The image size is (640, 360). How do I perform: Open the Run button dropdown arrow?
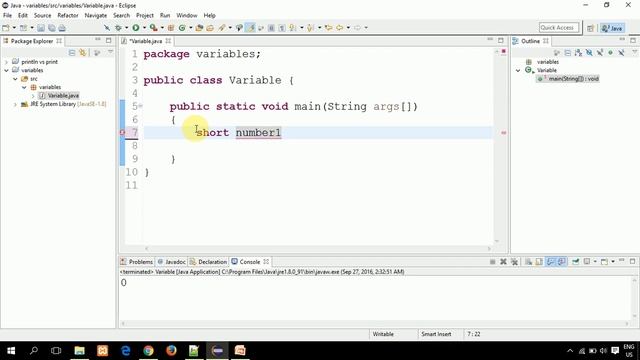(144, 28)
